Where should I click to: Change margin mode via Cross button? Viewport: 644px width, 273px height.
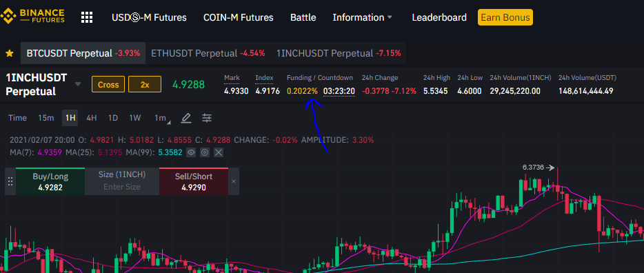pyautogui.click(x=108, y=85)
